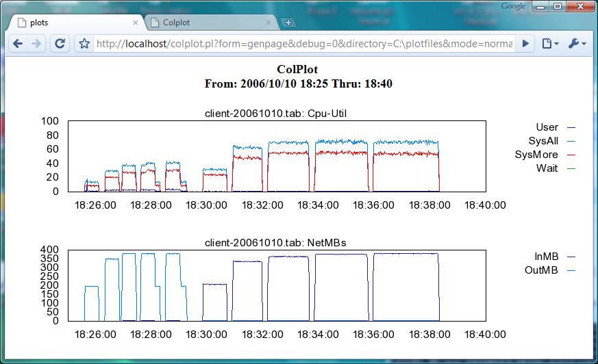This screenshot has height=364, width=598.
Task: Click the SysMore red legend line
Action: click(x=571, y=155)
